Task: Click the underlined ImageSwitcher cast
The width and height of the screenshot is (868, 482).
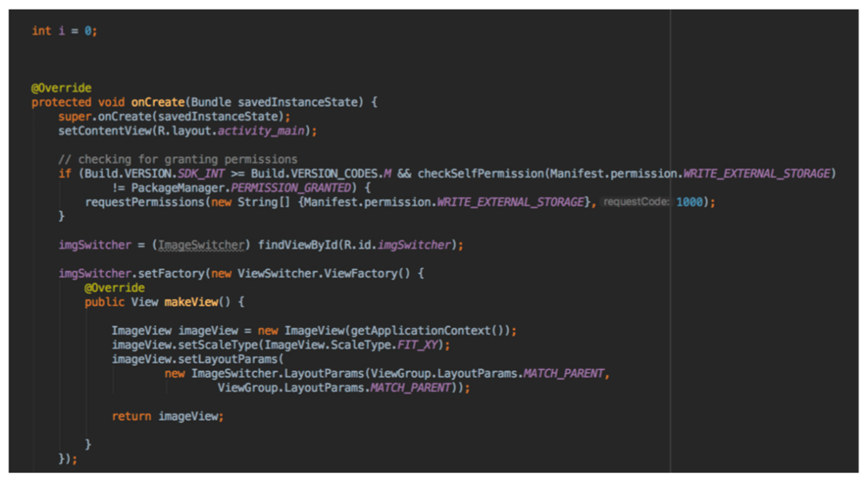Action: (x=201, y=245)
